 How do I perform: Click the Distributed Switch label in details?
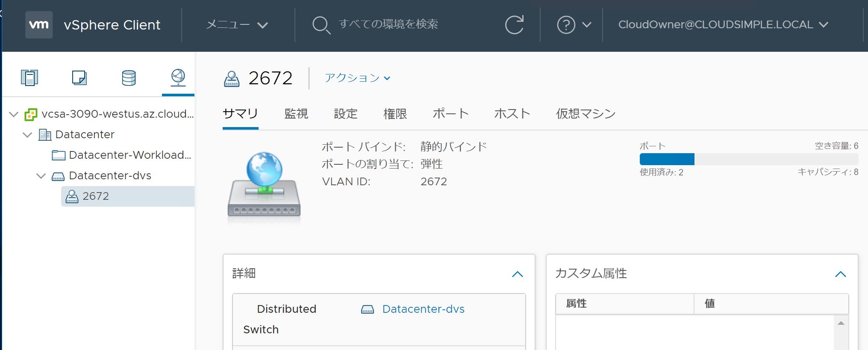pyautogui.click(x=280, y=319)
